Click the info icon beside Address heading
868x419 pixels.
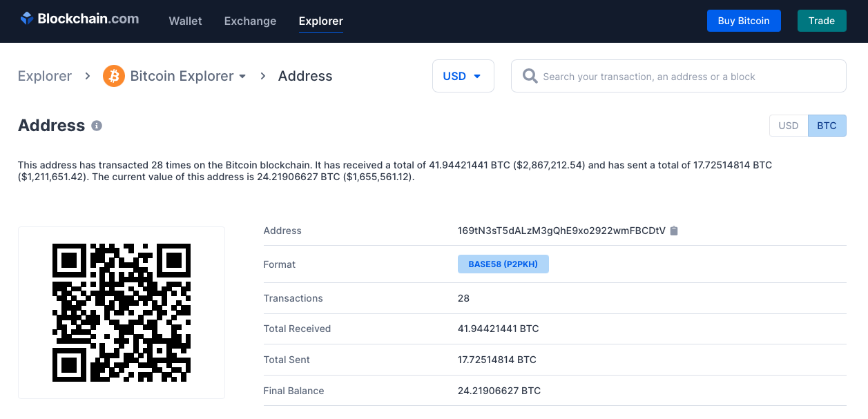[97, 126]
